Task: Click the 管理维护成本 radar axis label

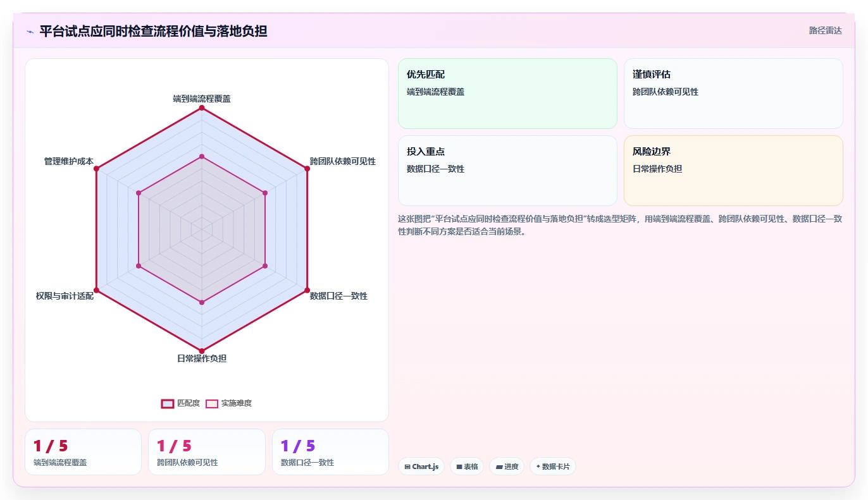Action: coord(68,161)
